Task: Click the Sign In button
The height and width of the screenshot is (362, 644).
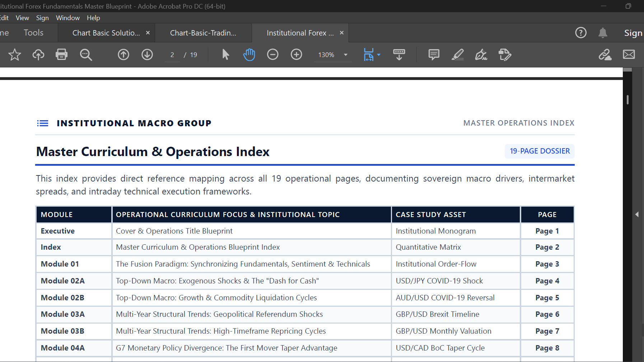Action: click(634, 33)
